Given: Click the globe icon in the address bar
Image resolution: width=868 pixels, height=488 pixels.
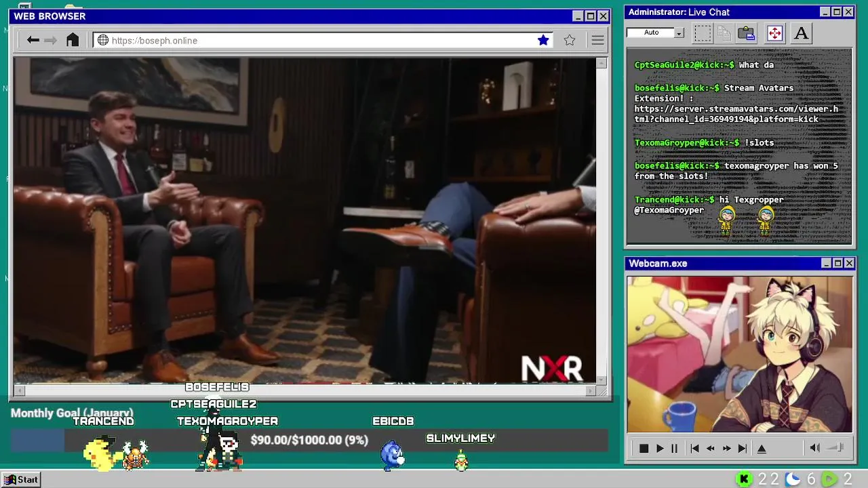Looking at the screenshot, I should point(103,41).
